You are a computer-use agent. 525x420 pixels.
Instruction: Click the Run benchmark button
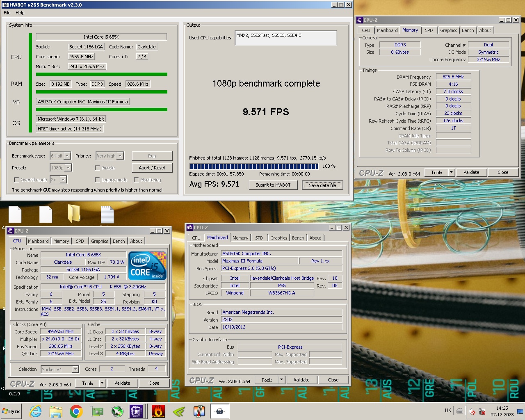(x=152, y=156)
